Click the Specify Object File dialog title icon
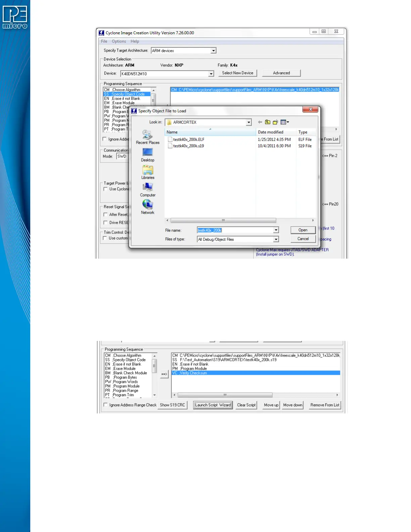This screenshot has width=411, height=532. (x=134, y=111)
